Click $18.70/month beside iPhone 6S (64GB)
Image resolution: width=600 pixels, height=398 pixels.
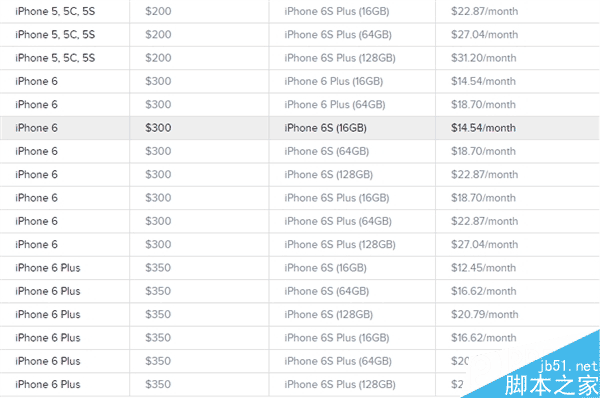483,151
